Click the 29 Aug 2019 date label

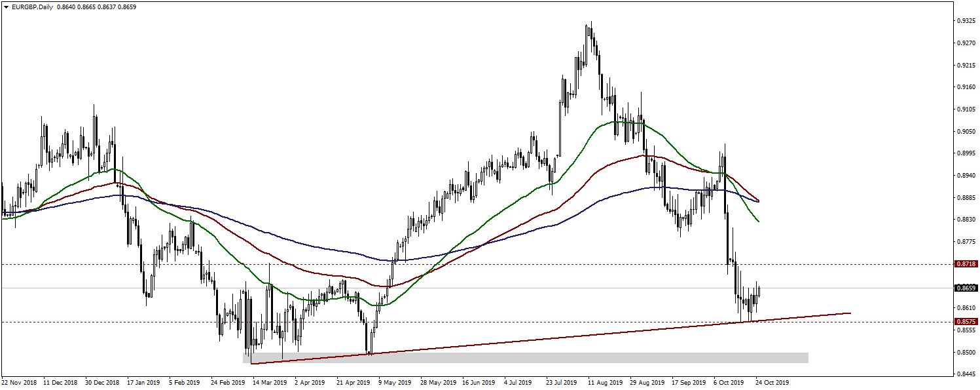(x=646, y=382)
